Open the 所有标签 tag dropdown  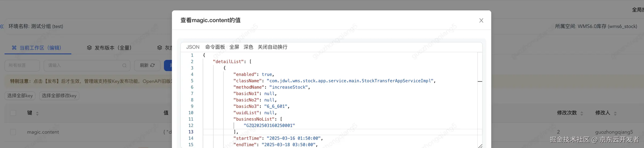22,66
